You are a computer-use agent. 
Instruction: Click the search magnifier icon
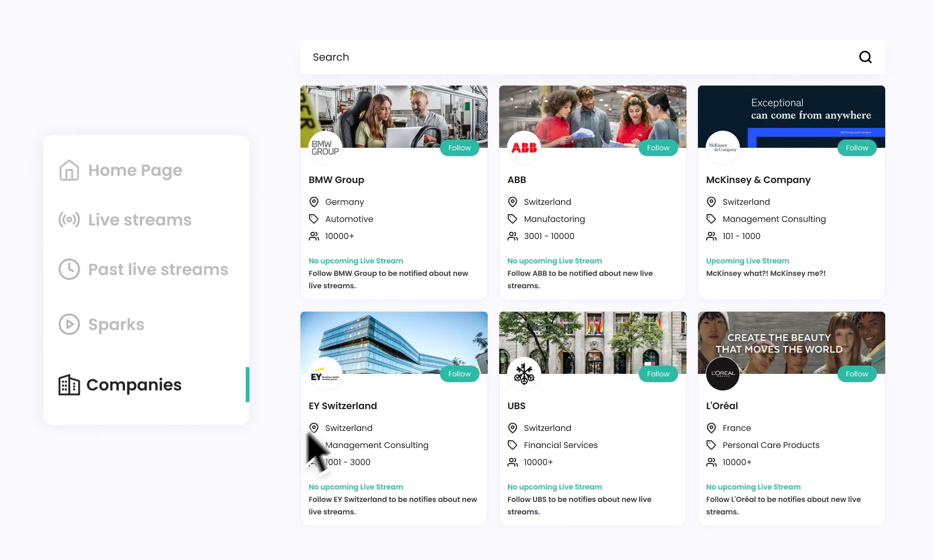coord(865,57)
